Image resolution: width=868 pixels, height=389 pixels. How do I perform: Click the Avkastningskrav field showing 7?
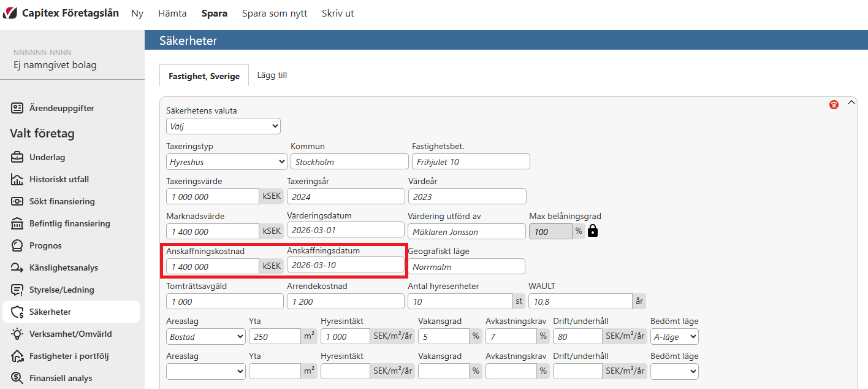click(511, 336)
